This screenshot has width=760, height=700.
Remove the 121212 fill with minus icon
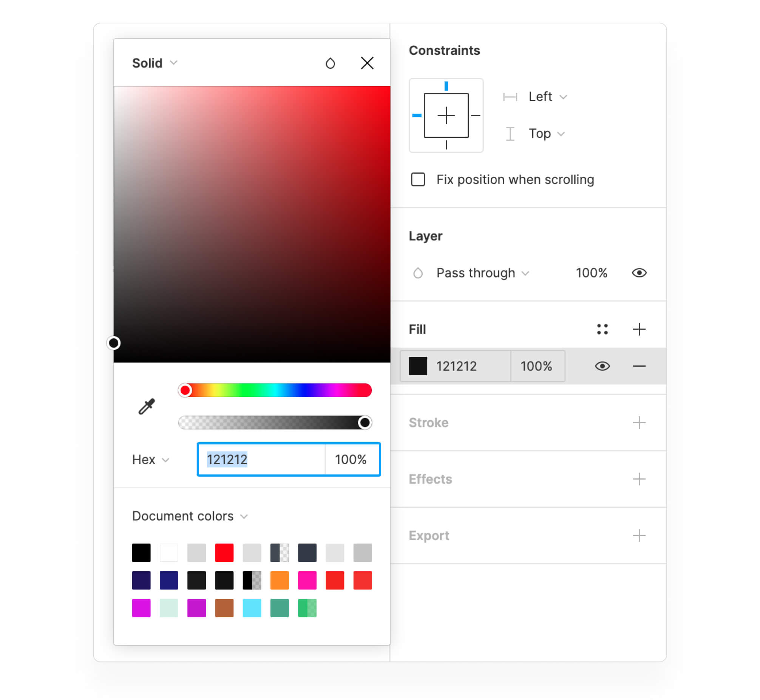click(639, 366)
